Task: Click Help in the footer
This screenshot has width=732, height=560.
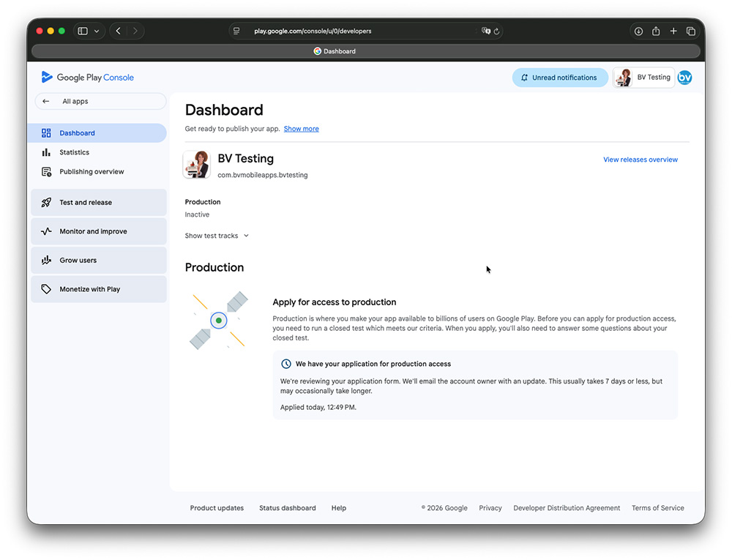Action: 339,508
